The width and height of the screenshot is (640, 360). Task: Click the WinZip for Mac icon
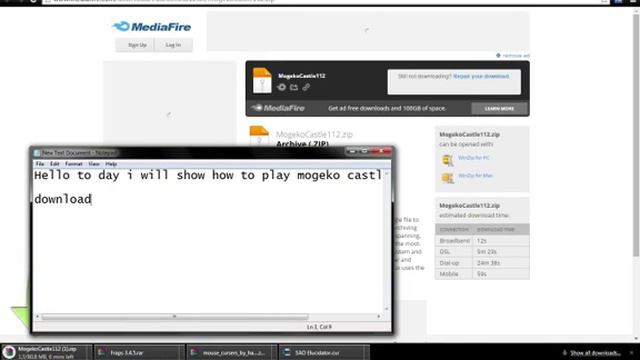[448, 178]
